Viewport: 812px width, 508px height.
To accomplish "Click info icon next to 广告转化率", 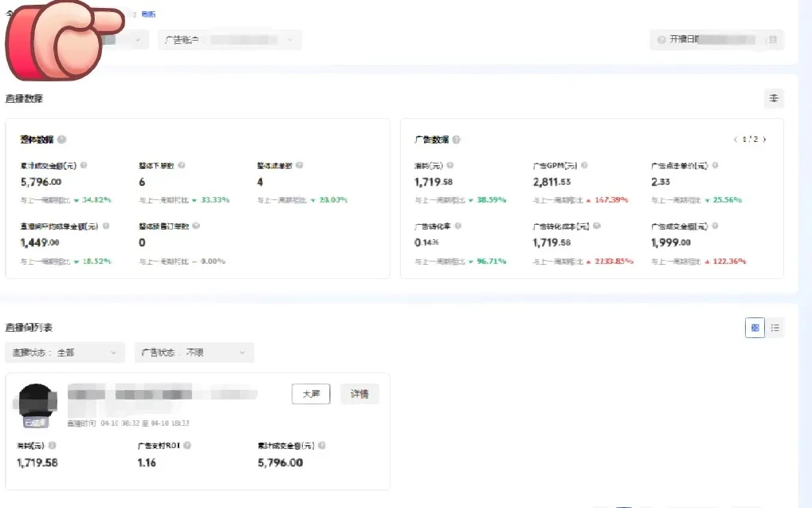I will tap(458, 226).
